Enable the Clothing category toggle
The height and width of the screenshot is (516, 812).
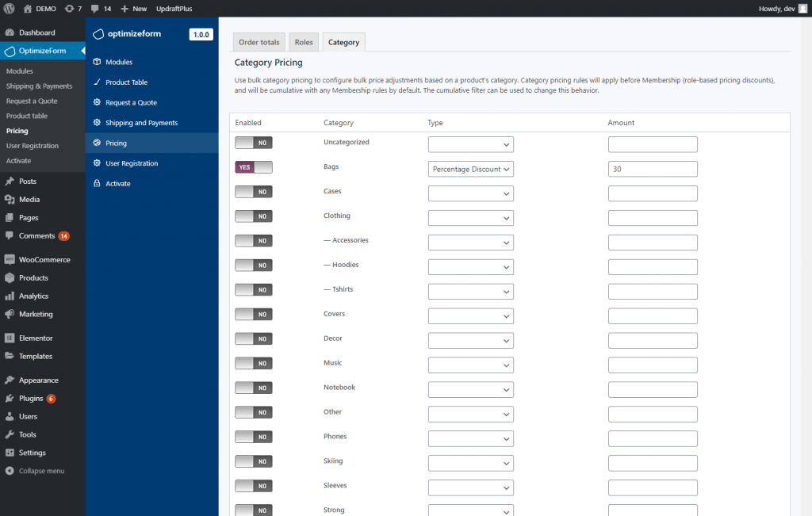254,216
